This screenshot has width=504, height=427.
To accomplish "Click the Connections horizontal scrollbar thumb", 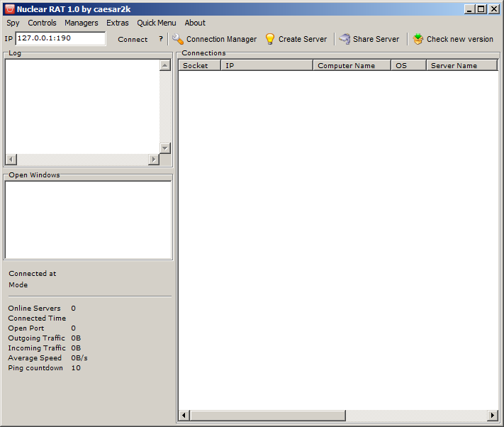I will pos(268,415).
